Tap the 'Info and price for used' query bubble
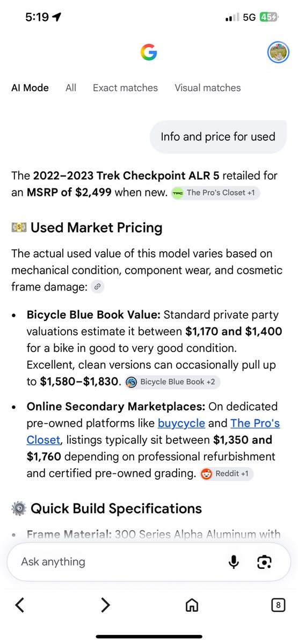 [218, 136]
